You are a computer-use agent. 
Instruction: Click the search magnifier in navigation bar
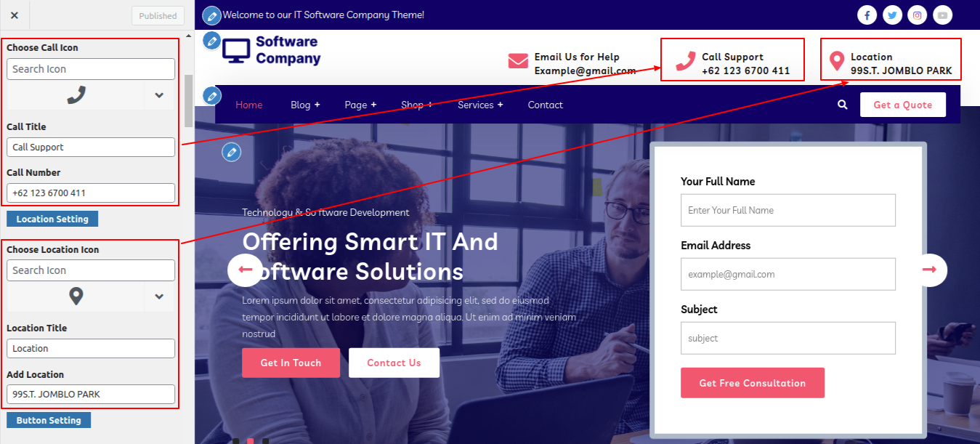843,105
